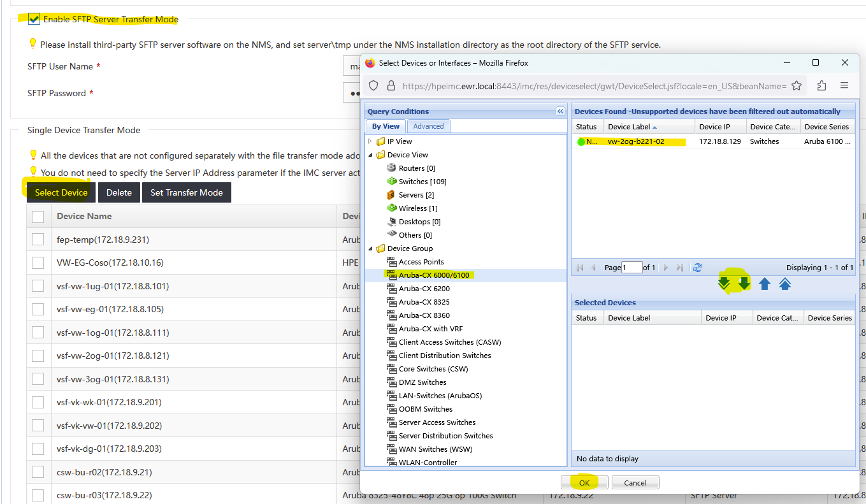Select the DMZ Switches group
This screenshot has width=866, height=504.
click(x=422, y=382)
